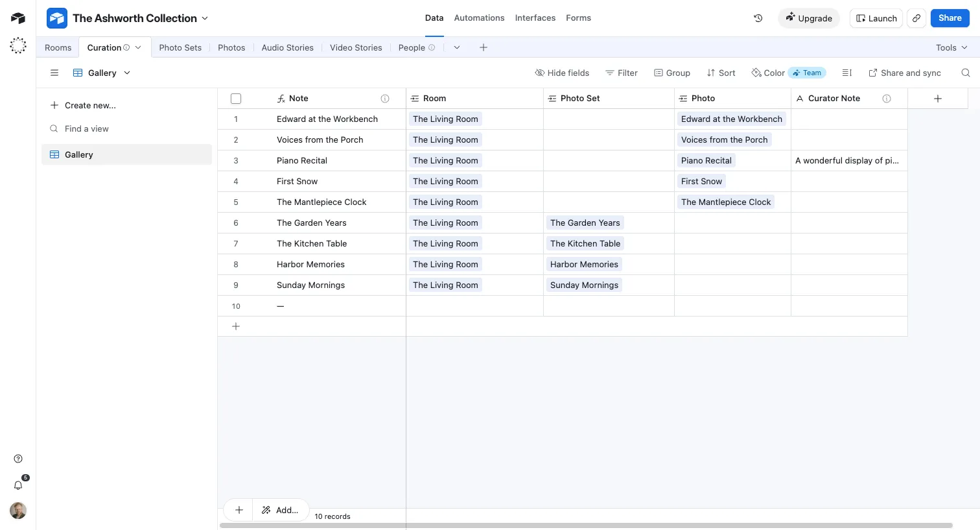Screen dimensions: 980x530
Task: Open the user account avatar
Action: pos(18,511)
